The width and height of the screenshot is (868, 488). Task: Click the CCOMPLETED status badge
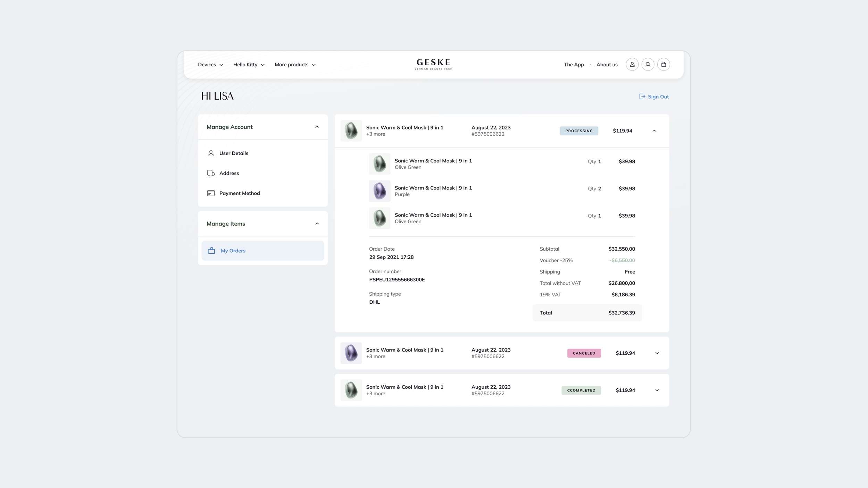[581, 390]
